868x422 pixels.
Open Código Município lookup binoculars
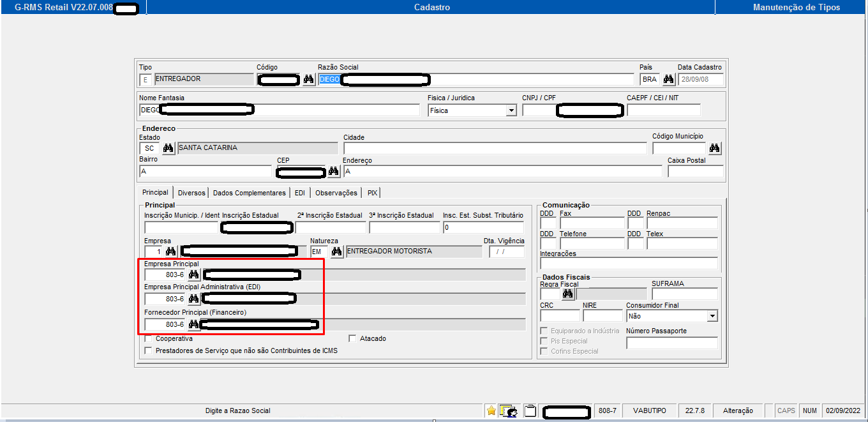pyautogui.click(x=715, y=148)
